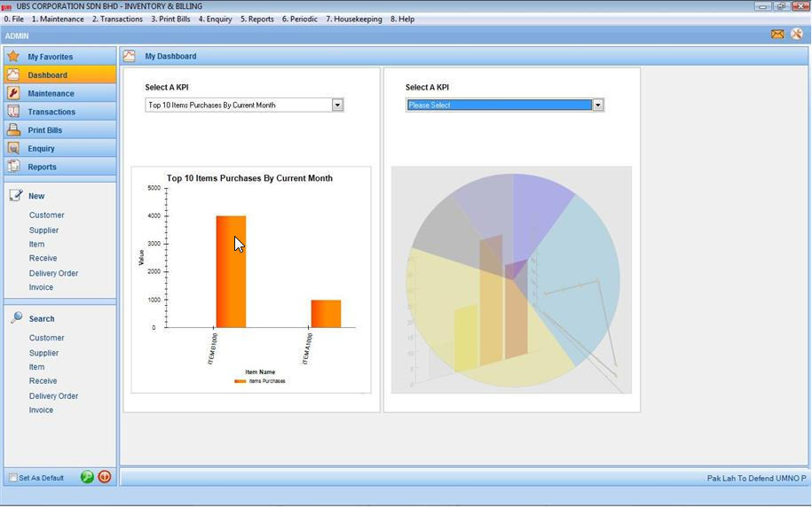Screen dimensions: 812x508
Task: Open Maintenance sidebar section
Action: [60, 93]
